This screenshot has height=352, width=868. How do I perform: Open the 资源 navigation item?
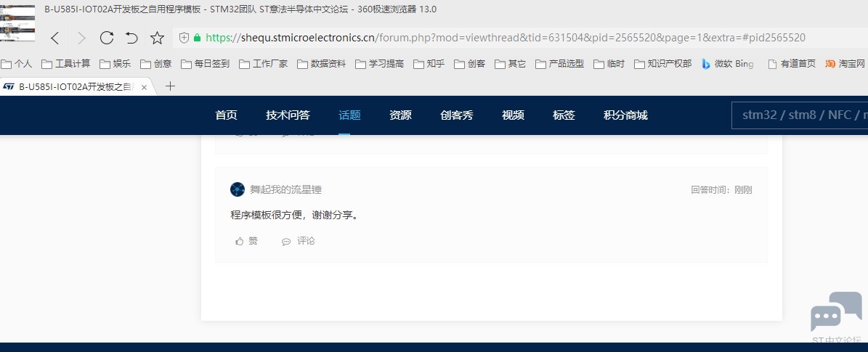pos(400,115)
